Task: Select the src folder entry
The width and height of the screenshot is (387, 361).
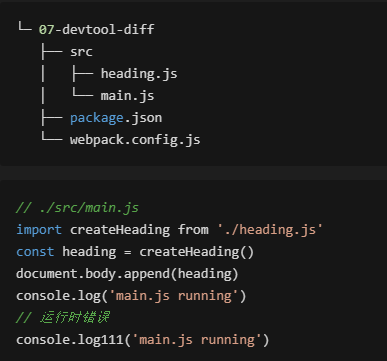Action: pyautogui.click(x=81, y=52)
